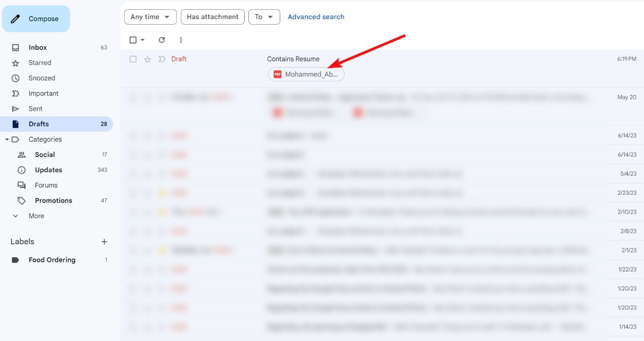644x341 pixels.
Task: Click the Compose button
Action: 36,19
